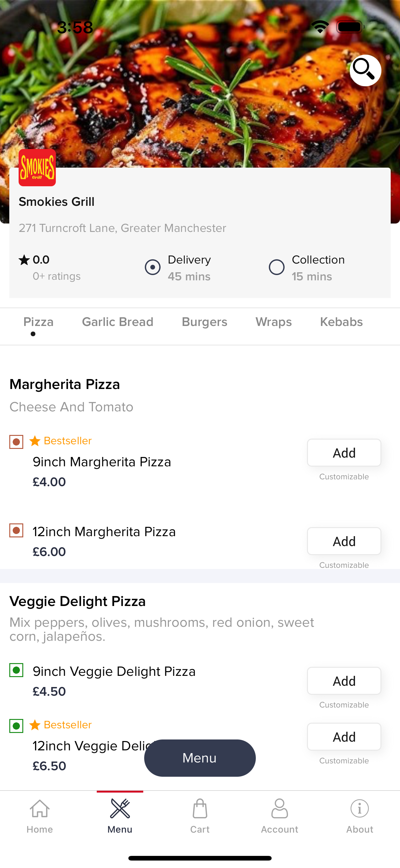Tap the Menu fork-and-knife icon
400x868 pixels.
tap(120, 809)
